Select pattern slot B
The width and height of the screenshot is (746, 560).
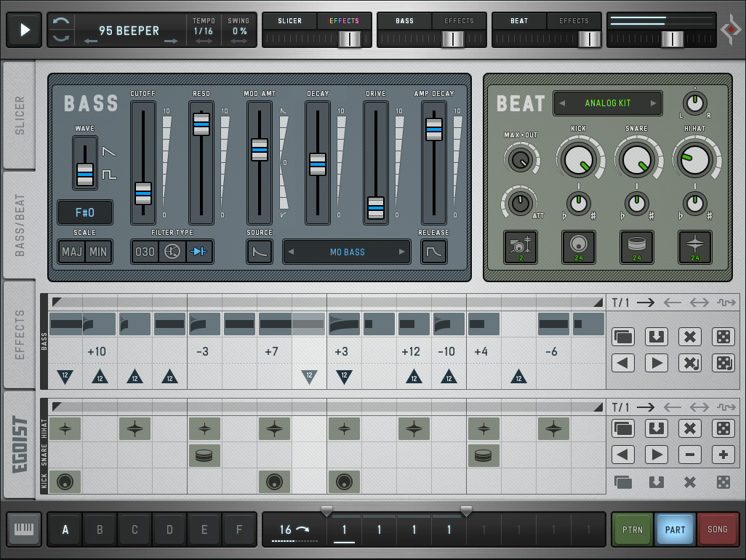(x=100, y=529)
